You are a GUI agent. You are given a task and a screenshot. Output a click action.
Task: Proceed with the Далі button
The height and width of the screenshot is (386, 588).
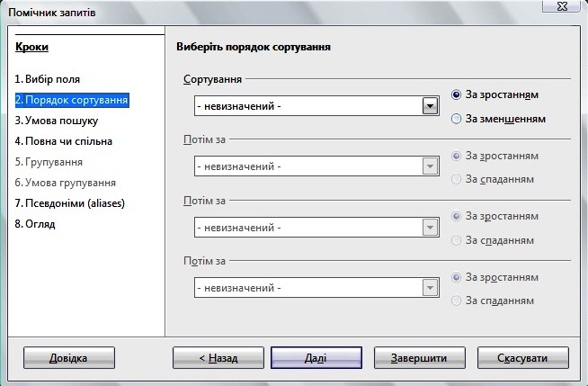coord(316,358)
